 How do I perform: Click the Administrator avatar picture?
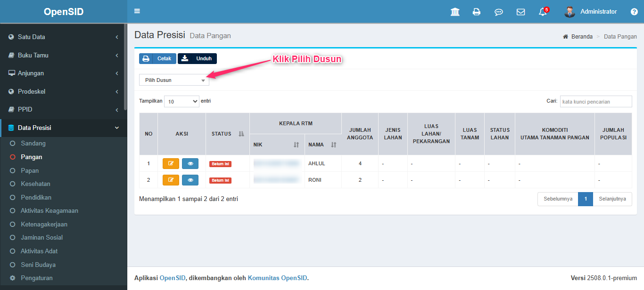[570, 12]
